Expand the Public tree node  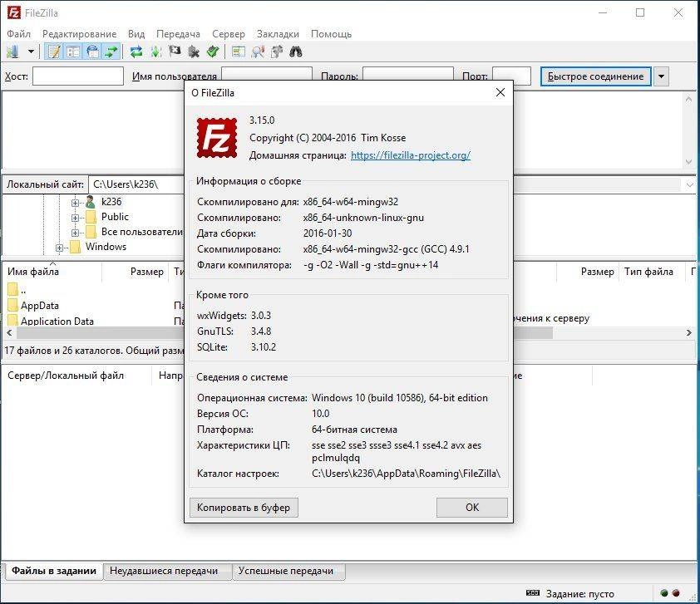(75, 218)
